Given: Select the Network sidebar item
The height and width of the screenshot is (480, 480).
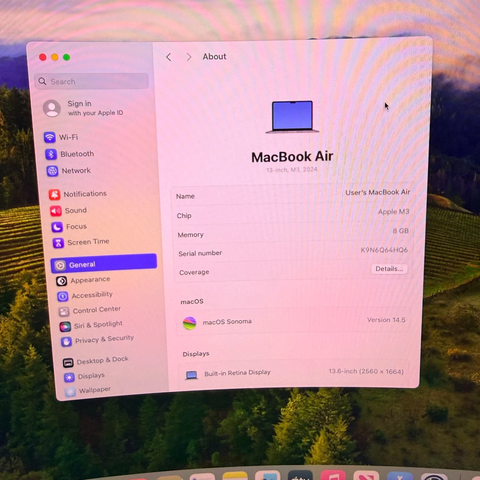Looking at the screenshot, I should pos(69,171).
